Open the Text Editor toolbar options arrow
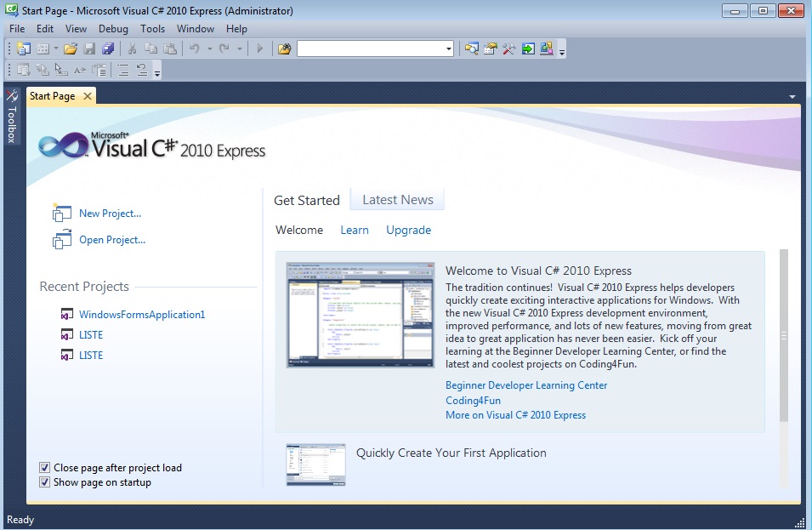 [x=157, y=71]
